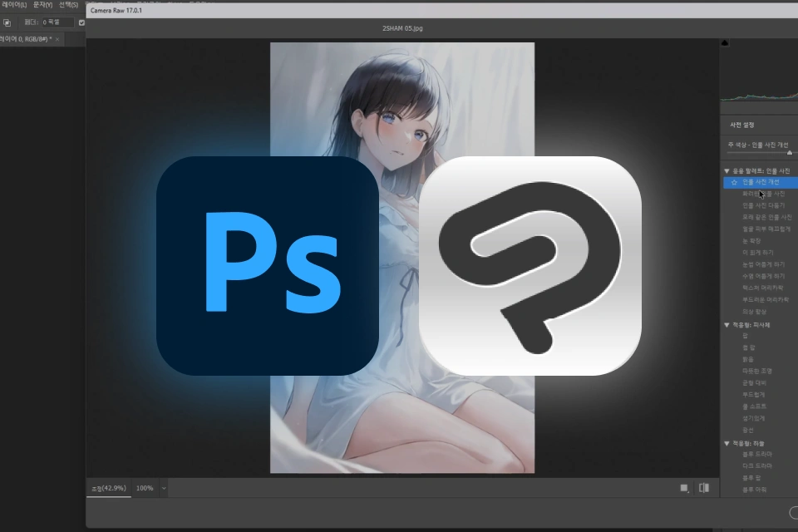Toggle the before/after split view icon
This screenshot has width=798, height=532.
[704, 488]
